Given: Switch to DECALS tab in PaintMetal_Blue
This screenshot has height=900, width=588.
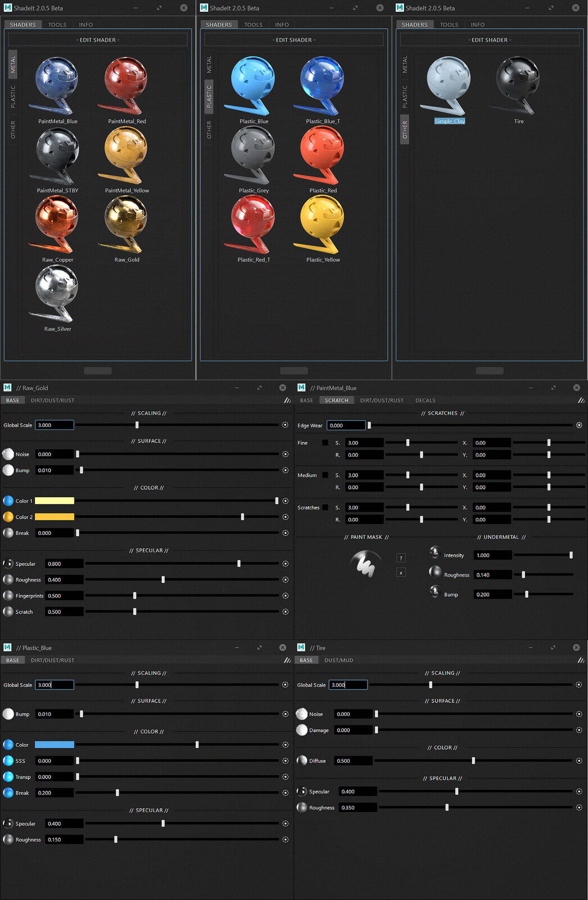Looking at the screenshot, I should tap(426, 400).
